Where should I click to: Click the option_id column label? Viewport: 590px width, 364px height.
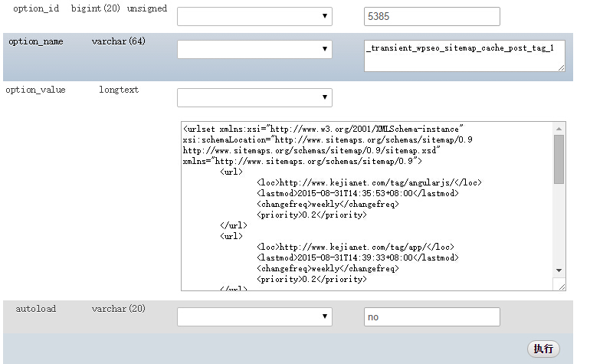tap(35, 8)
